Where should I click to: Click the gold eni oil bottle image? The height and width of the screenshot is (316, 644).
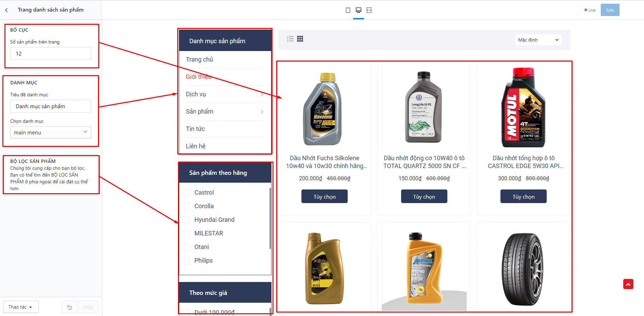324,268
